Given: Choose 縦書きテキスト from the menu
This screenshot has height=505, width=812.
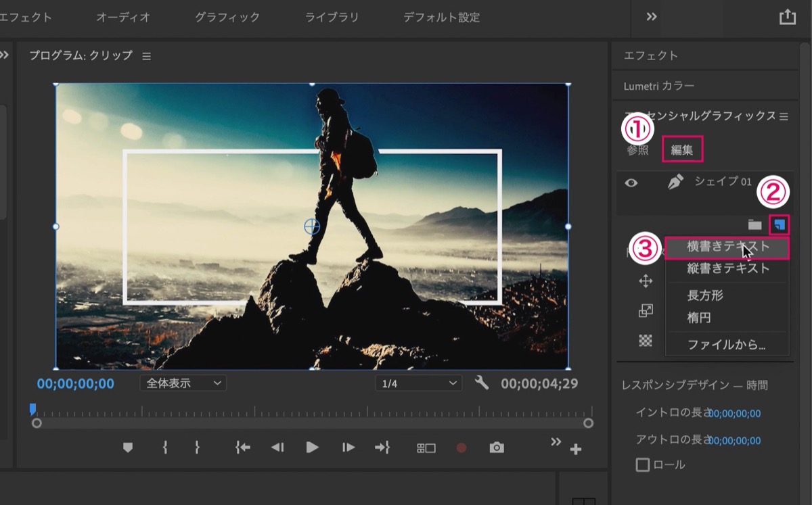Looking at the screenshot, I should pos(727,268).
